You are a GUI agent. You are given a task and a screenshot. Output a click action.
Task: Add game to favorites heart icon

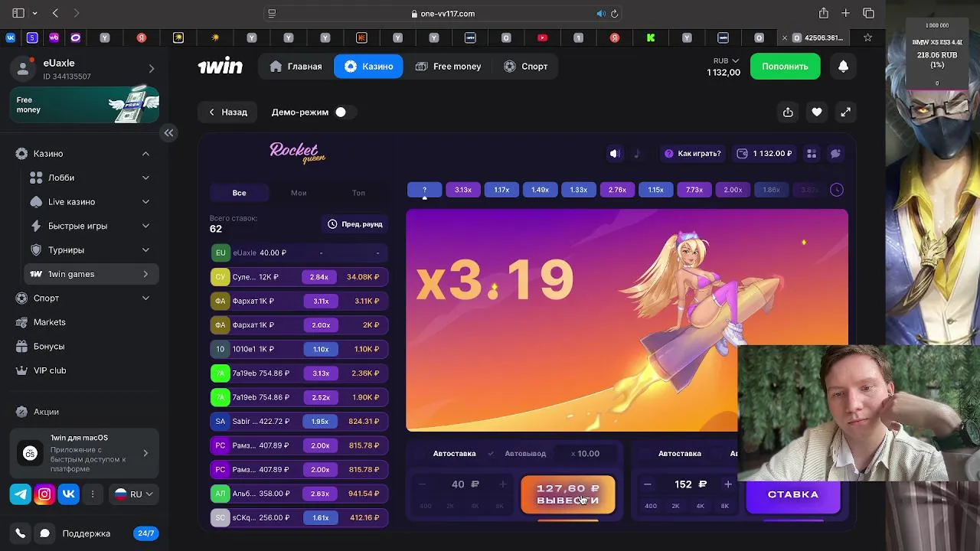point(817,112)
